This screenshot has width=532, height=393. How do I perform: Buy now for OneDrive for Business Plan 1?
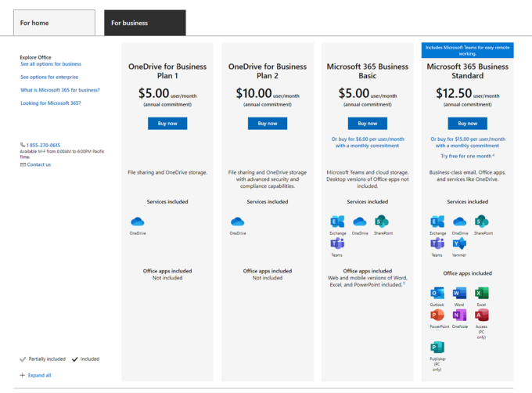[x=167, y=124]
